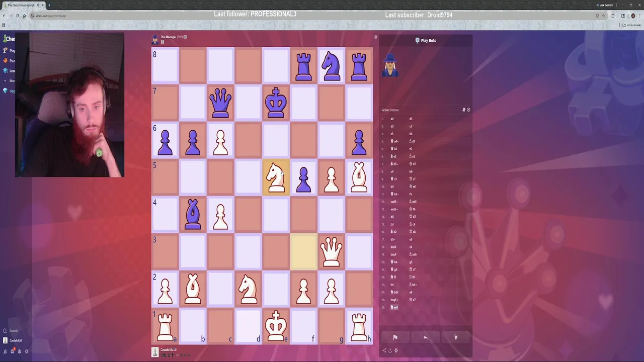Click the browser home button
644x362 pixels.
pos(24,16)
